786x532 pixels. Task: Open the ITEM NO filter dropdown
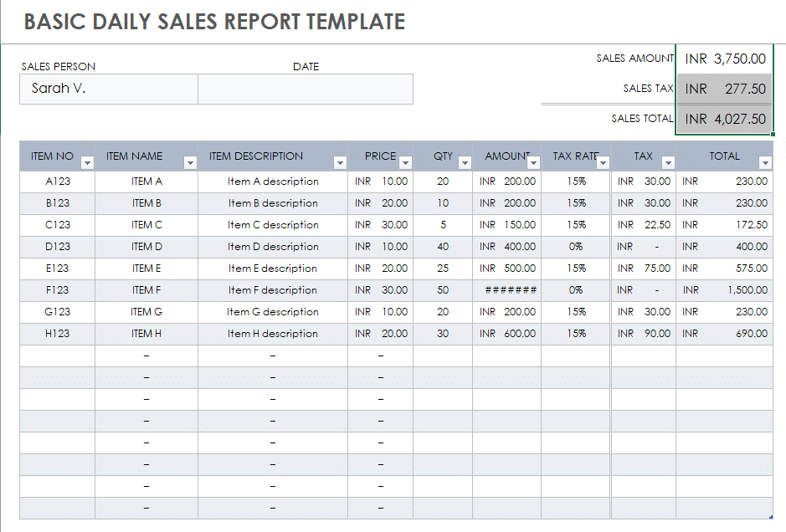coord(86,161)
